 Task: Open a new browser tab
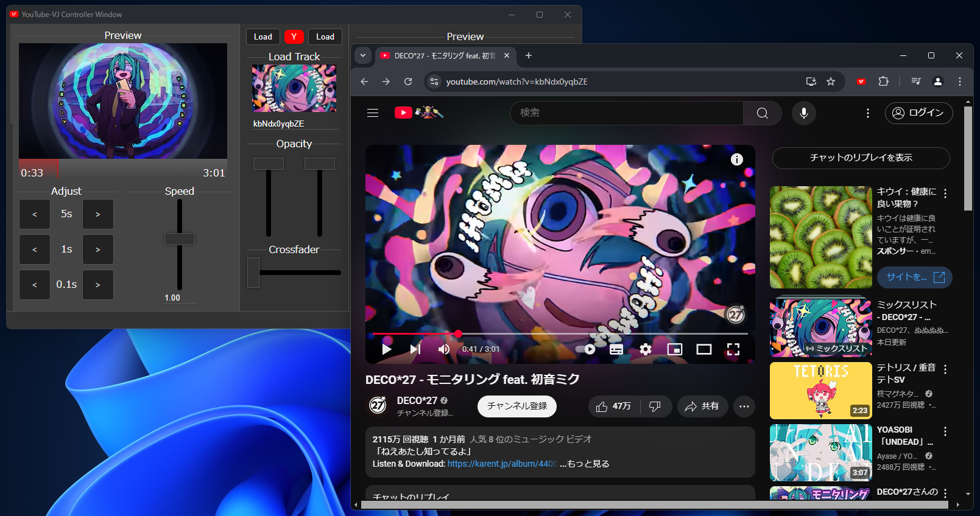click(x=529, y=55)
